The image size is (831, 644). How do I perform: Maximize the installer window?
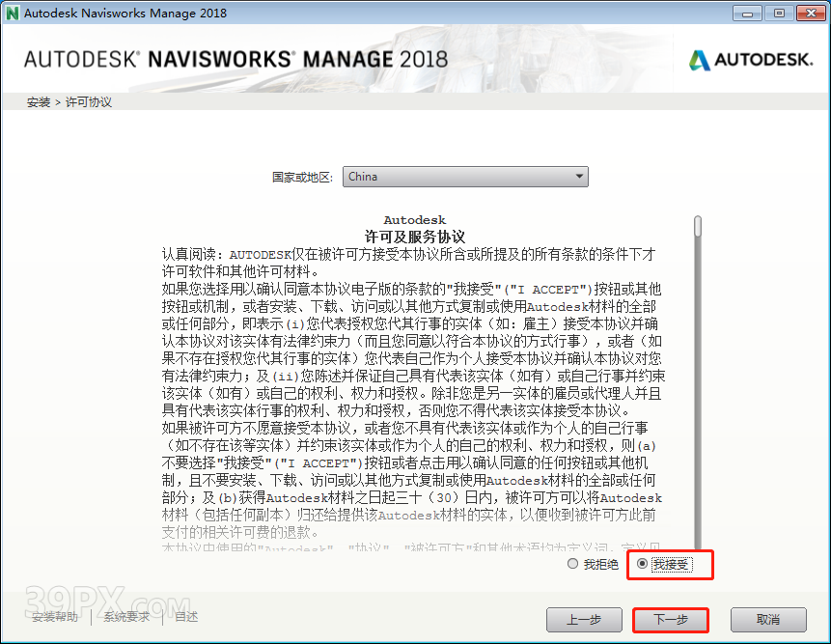[x=778, y=13]
